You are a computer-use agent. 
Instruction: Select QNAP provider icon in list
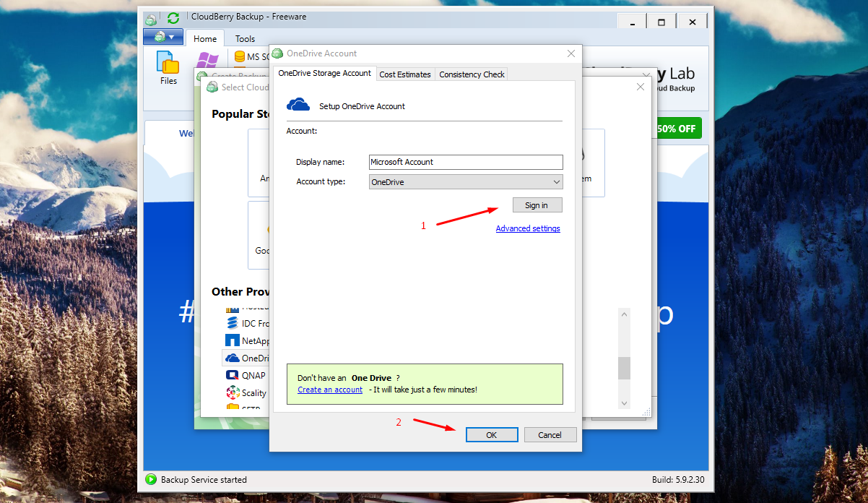pos(233,375)
